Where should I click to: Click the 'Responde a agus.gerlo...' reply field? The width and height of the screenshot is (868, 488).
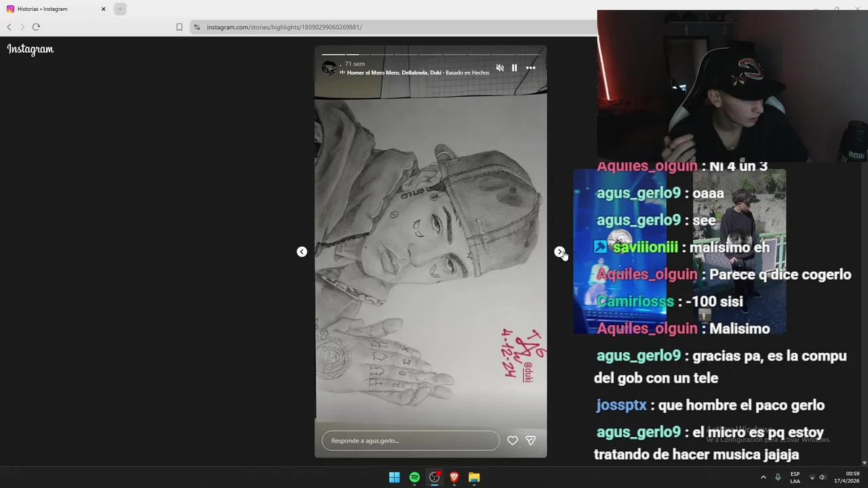(x=410, y=441)
